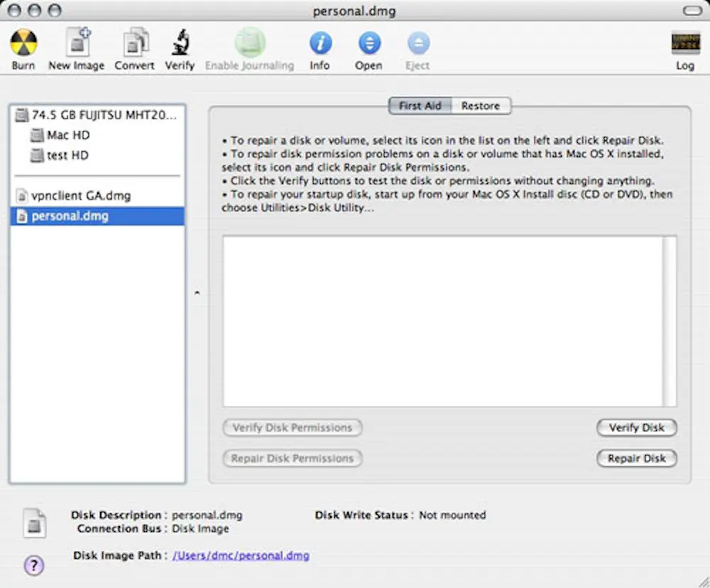This screenshot has width=710, height=588.
Task: Open the Log panel
Action: (684, 44)
